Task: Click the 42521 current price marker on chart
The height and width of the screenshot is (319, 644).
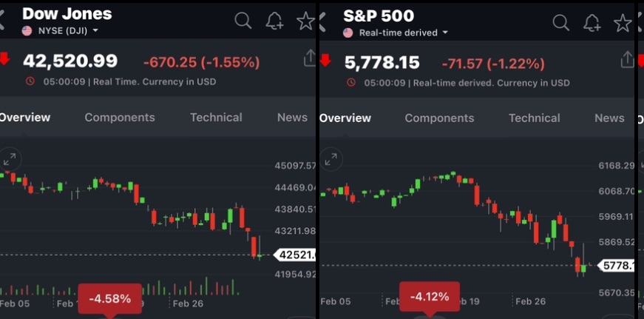Action: [x=295, y=255]
